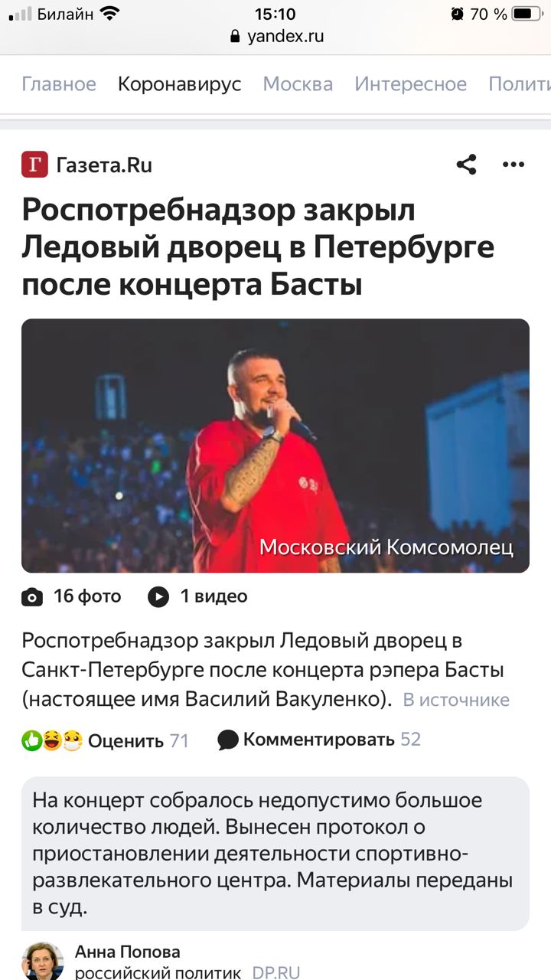Open the В источнике link

[456, 700]
